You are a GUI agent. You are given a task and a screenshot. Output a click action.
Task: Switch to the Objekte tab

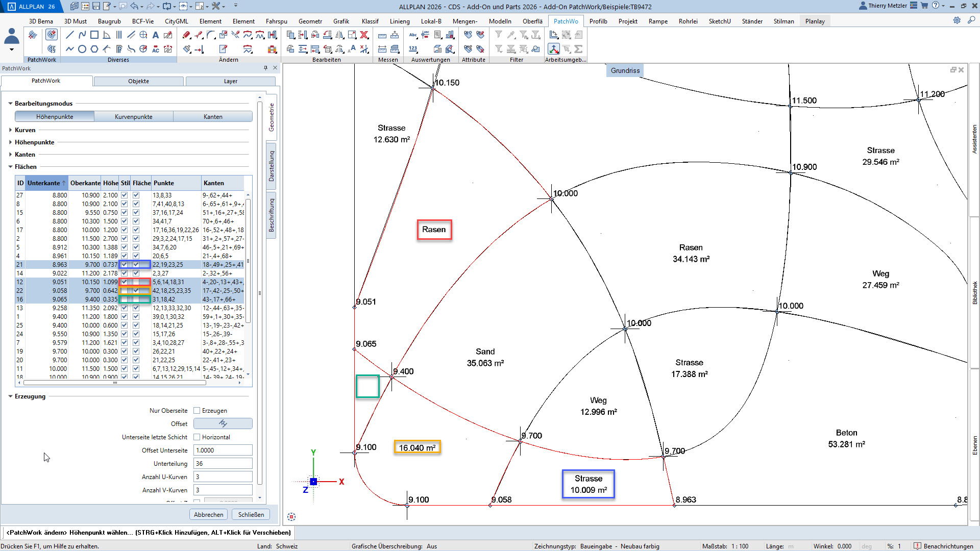coord(138,81)
